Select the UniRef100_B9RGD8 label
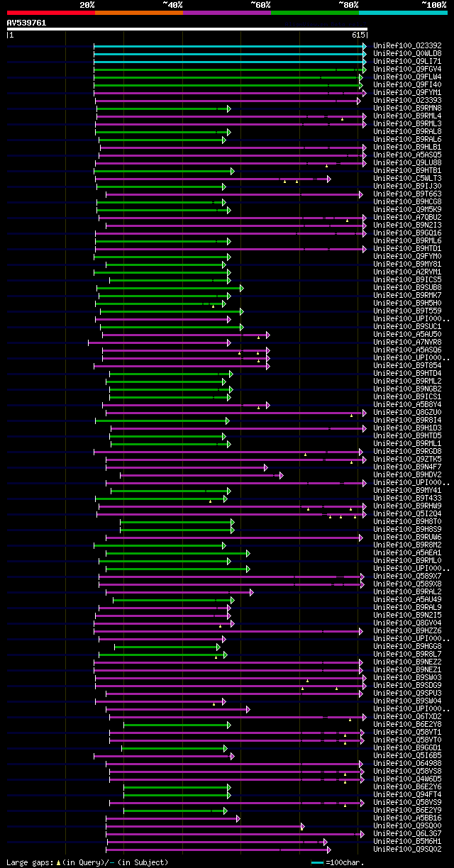Screen dimensions: 454x868 407,451
